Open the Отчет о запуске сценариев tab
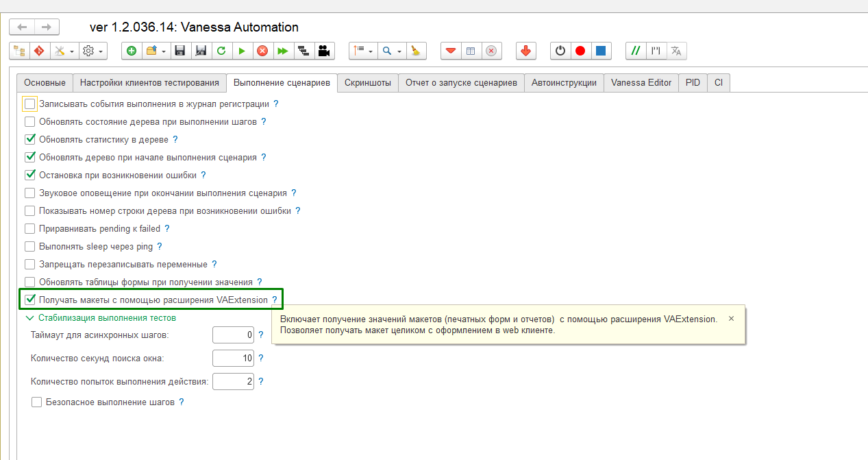 click(461, 82)
